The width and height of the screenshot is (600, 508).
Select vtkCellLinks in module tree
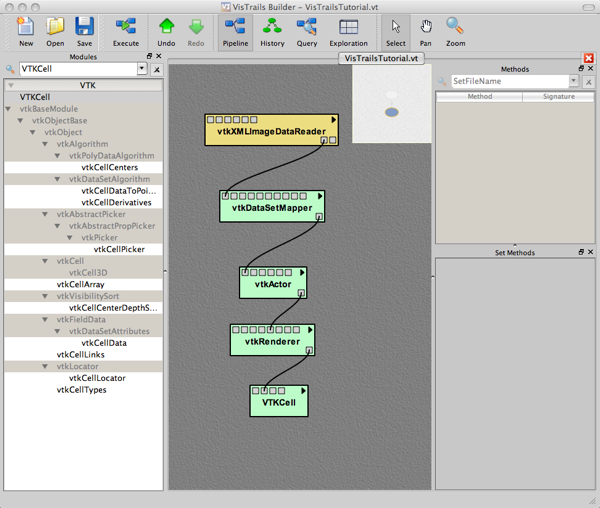(x=80, y=355)
